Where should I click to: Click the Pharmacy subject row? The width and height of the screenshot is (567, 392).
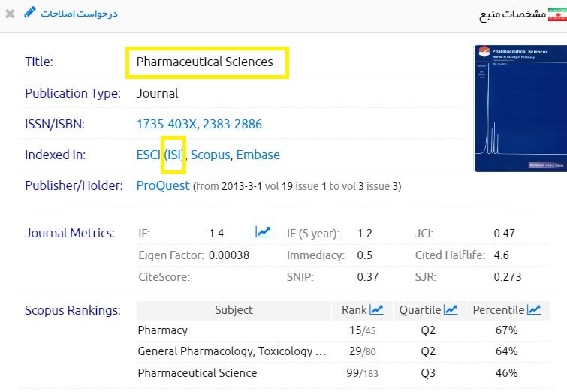click(163, 330)
